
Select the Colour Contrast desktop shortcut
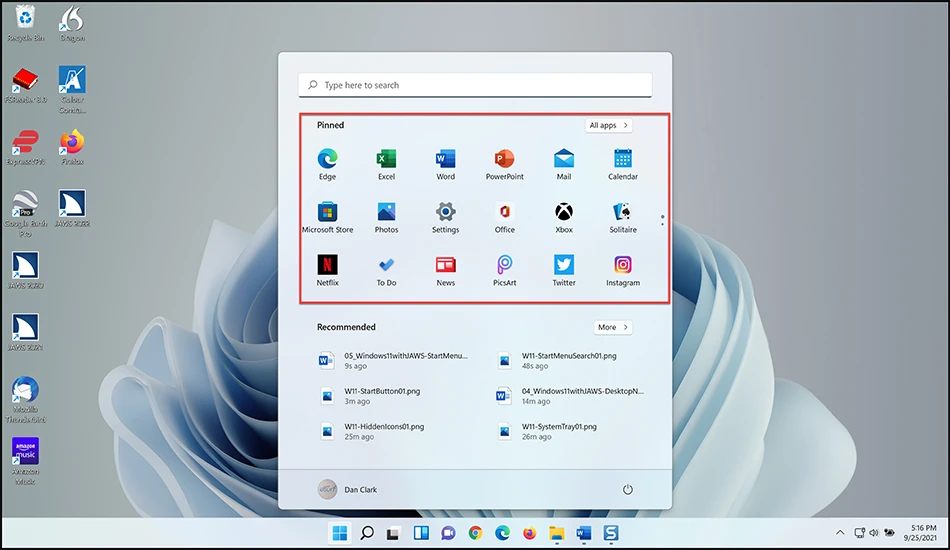(72, 90)
